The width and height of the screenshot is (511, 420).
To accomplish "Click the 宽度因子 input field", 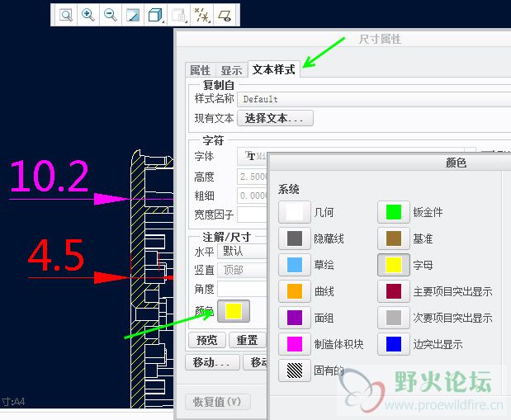I will (x=253, y=215).
